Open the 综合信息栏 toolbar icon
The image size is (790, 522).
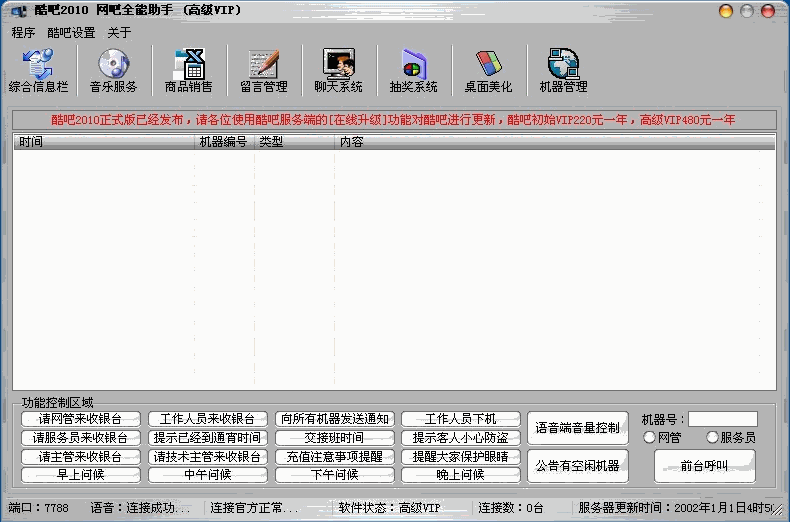(x=38, y=71)
